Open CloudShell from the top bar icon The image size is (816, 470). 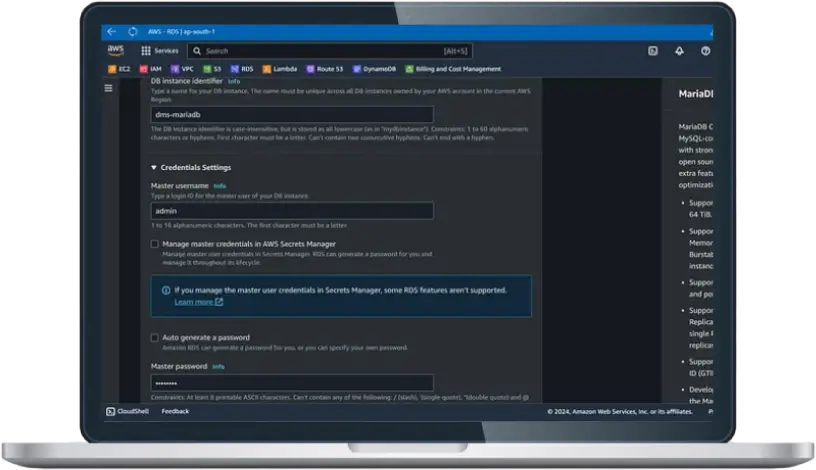click(x=653, y=50)
